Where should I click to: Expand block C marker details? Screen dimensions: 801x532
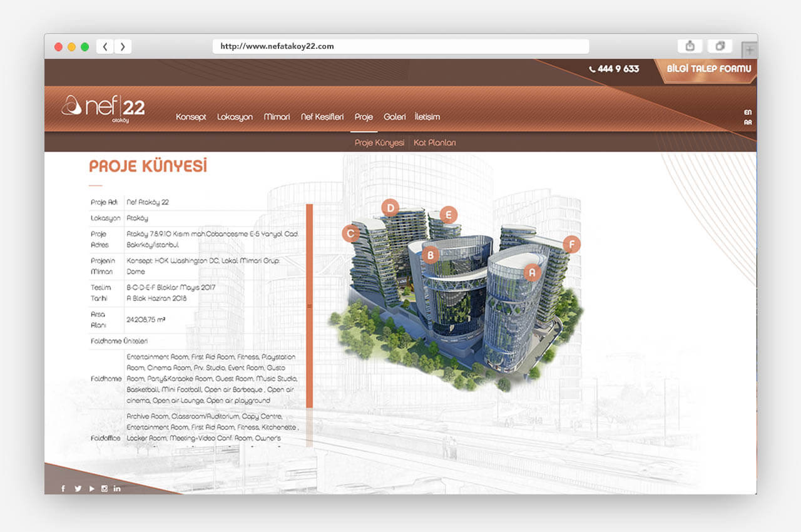pos(350,233)
